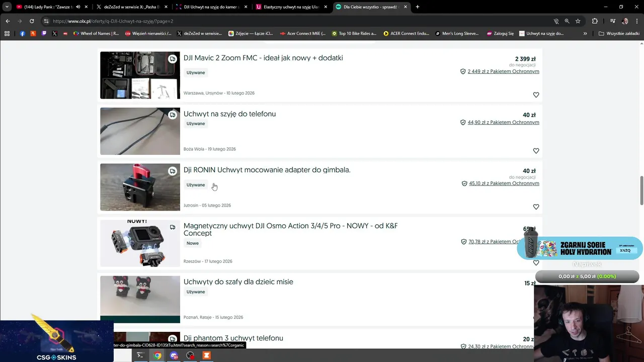644x362 pixels.
Task: Open Dji phantom 3 uchwyt telefonu listing
Action: tap(233, 338)
